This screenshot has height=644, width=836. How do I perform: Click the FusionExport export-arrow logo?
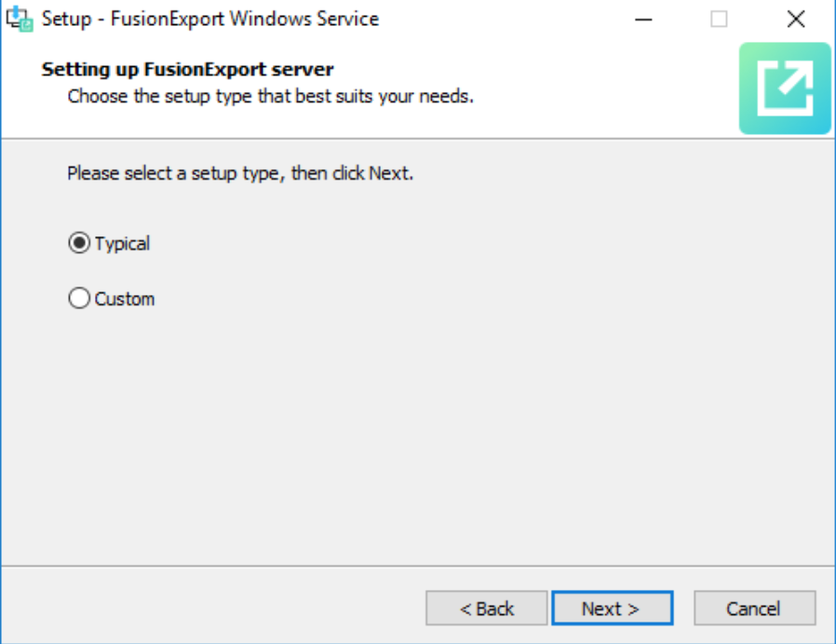point(784,89)
